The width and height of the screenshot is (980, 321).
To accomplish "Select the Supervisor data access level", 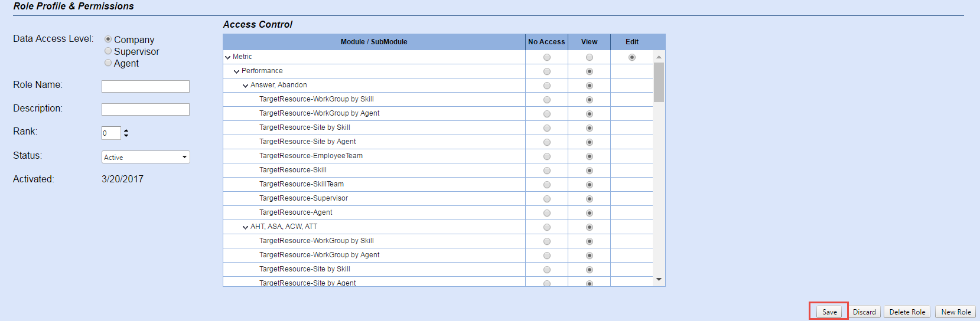I will [108, 51].
